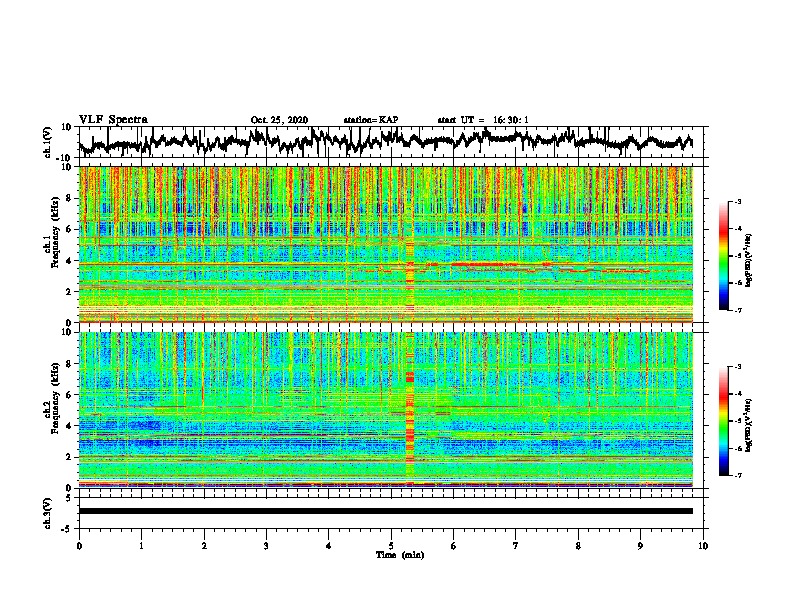This screenshot has width=792, height=612.
Task: Click the "-7" label on the ch.2 colorbar
Action: (x=737, y=475)
